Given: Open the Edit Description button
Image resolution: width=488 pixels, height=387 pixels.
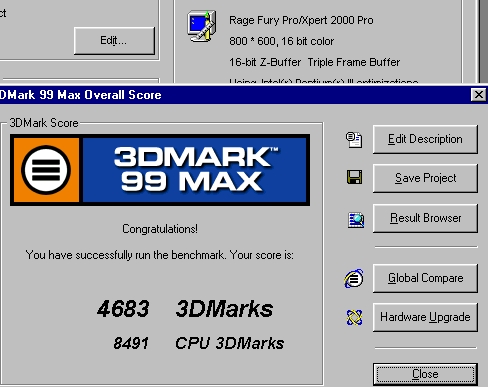Looking at the screenshot, I should [425, 139].
